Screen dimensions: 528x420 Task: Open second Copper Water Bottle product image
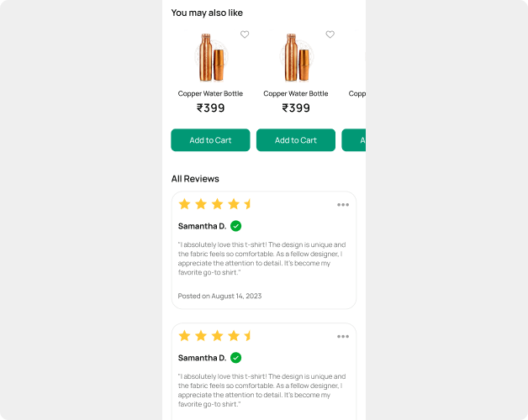point(294,57)
